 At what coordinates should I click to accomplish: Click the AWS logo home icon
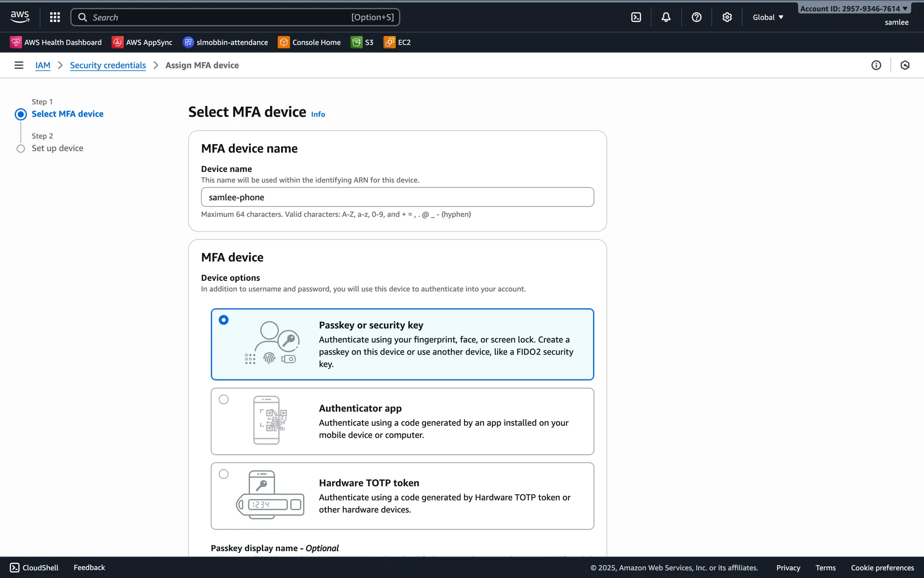(20, 17)
